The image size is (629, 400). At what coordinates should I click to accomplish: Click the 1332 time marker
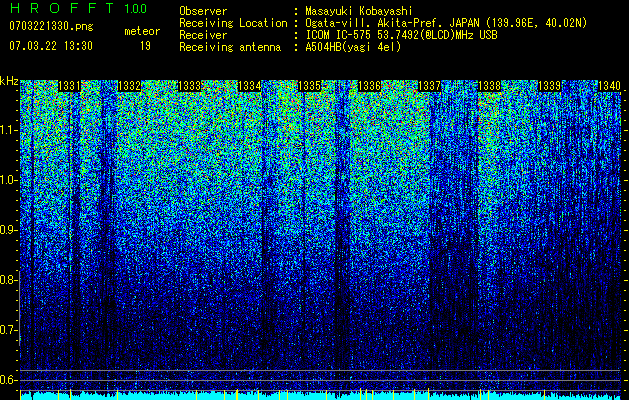click(x=129, y=86)
